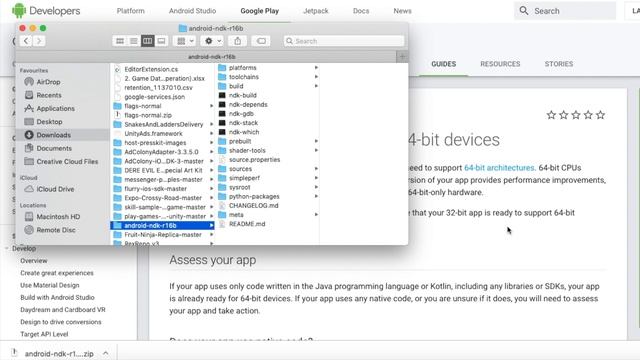Expand the prebuilt folder arrow
Image resolution: width=640 pixels, height=360 pixels.
click(316, 141)
